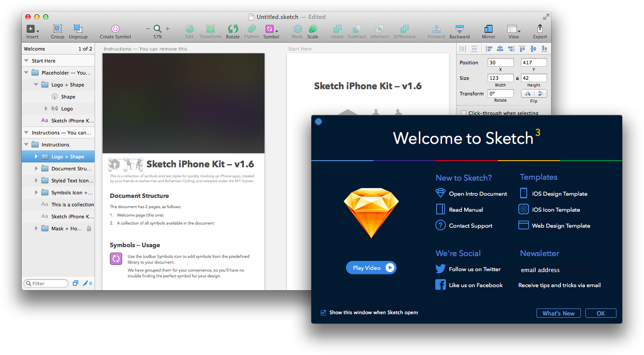The image size is (644, 355).
Task: Click the What's New button
Action: pyautogui.click(x=559, y=313)
